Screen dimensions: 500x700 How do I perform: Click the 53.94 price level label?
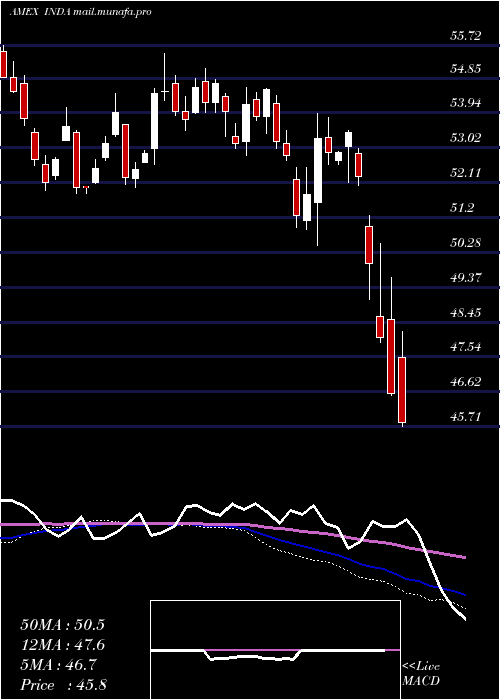(466, 104)
